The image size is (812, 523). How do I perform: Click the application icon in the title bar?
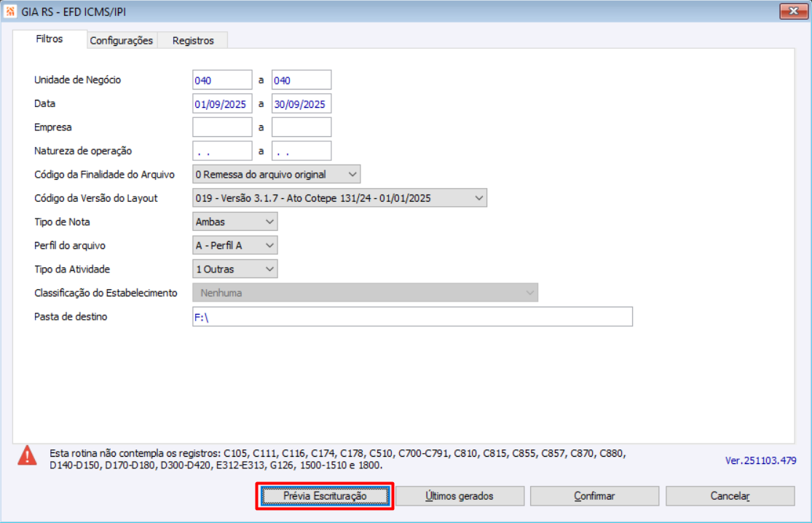click(10, 12)
